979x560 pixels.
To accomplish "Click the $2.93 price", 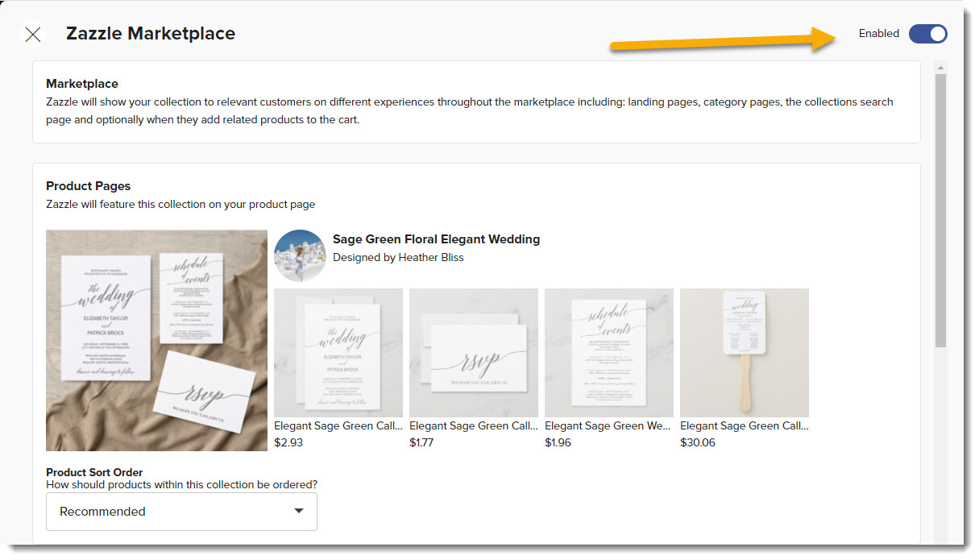I will point(288,442).
